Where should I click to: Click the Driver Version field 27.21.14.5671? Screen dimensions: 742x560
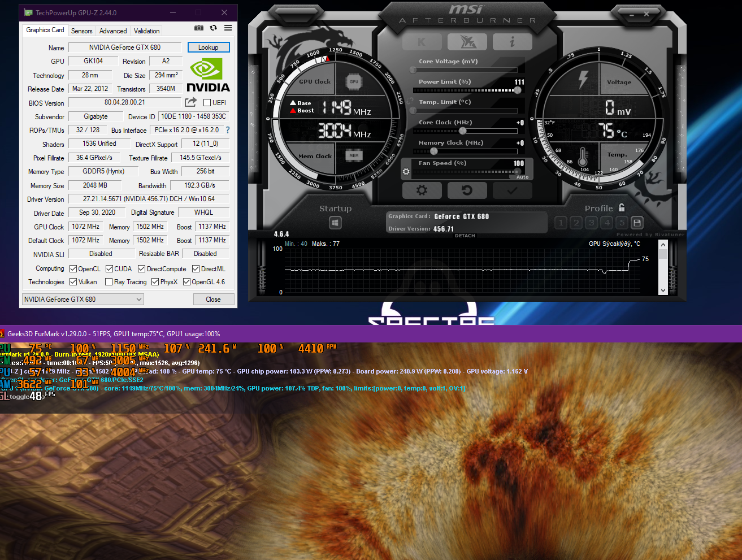click(x=149, y=199)
